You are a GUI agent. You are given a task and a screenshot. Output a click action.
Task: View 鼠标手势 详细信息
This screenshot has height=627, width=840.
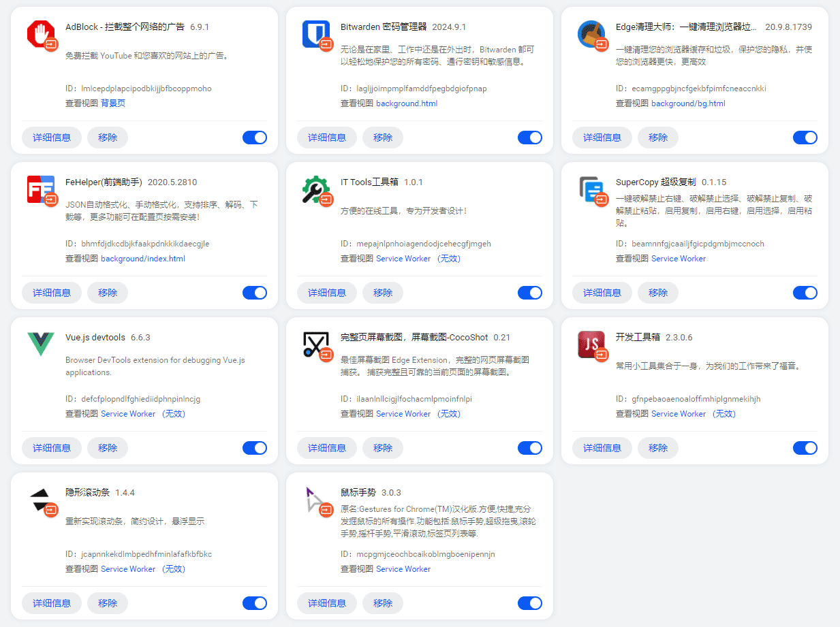click(327, 603)
